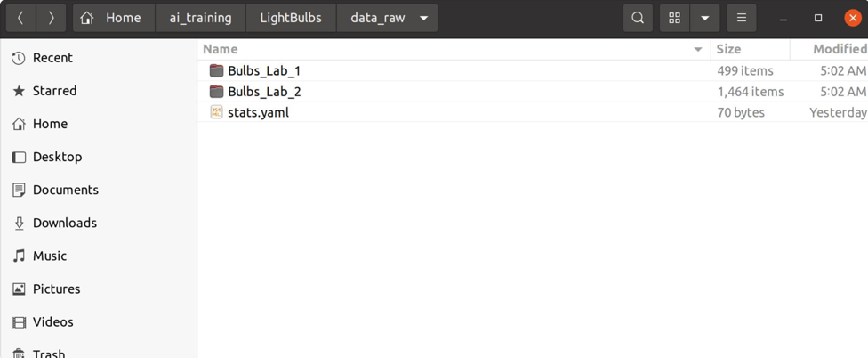The width and height of the screenshot is (868, 358).
Task: Open Recent in the sidebar
Action: tap(52, 58)
